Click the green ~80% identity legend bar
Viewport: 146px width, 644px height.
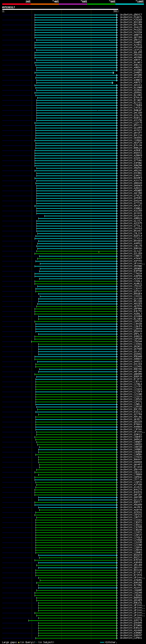coord(101,4)
